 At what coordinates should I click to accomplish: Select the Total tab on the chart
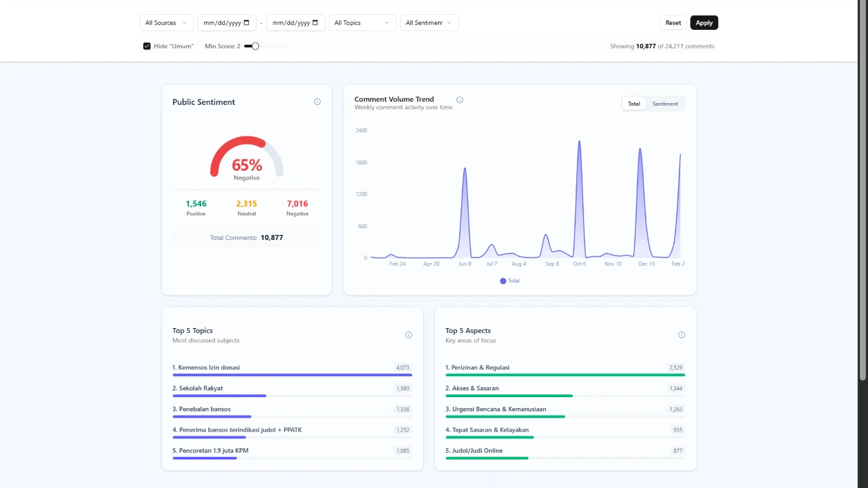coord(633,104)
